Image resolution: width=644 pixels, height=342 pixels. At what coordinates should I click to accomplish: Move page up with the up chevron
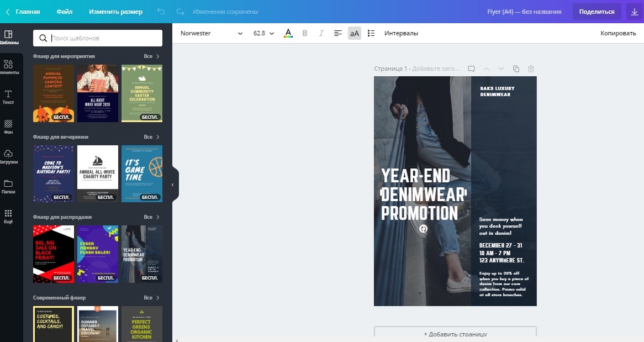(486, 69)
